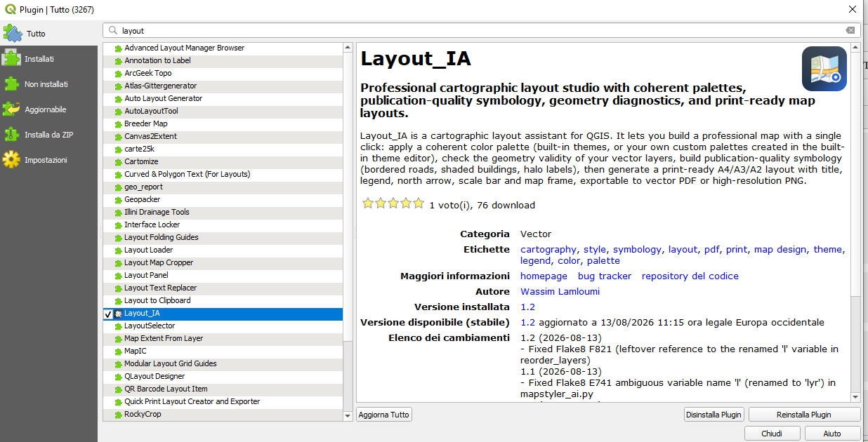The width and height of the screenshot is (868, 442).
Task: Click plugin list scrollbar up arrow
Action: 348,47
